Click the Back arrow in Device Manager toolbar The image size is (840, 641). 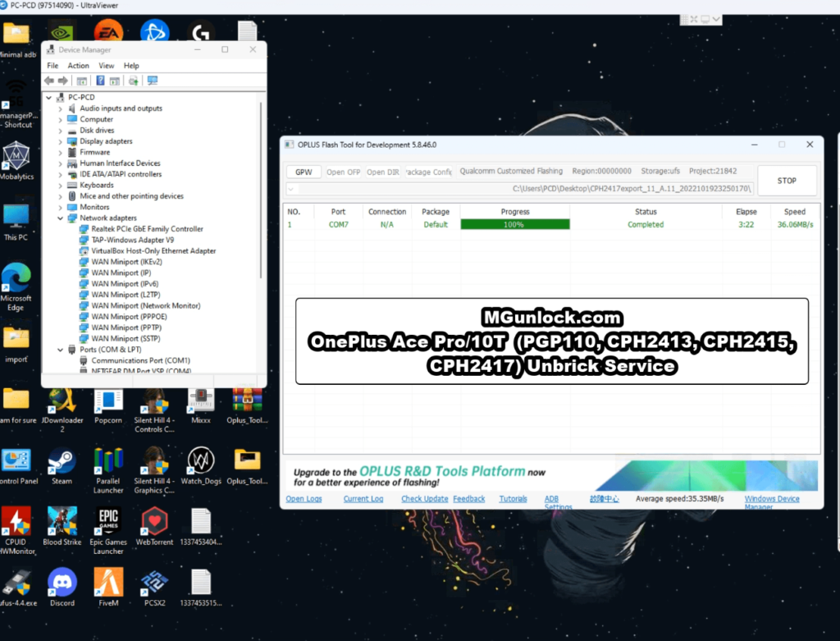point(49,80)
